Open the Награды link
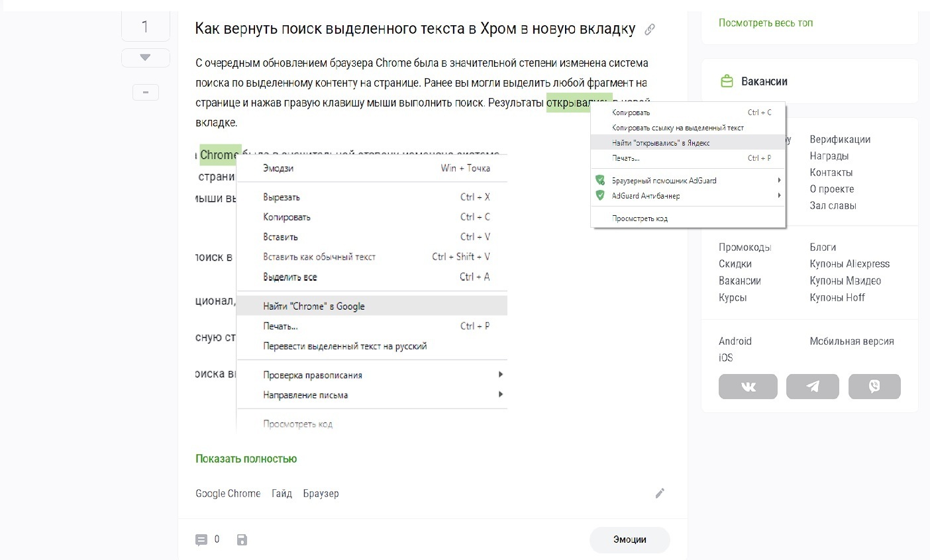930x560 pixels. pos(829,156)
